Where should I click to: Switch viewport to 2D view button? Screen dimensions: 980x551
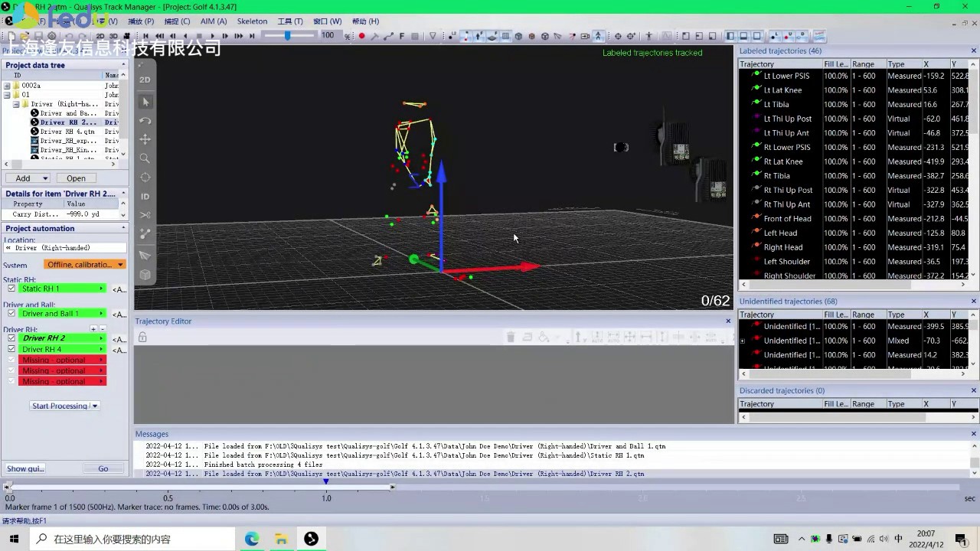[145, 80]
